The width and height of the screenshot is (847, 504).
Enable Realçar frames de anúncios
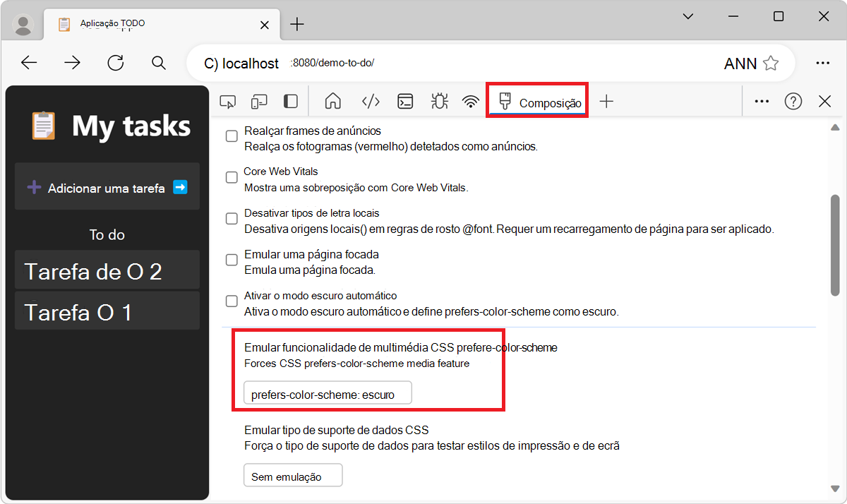(x=231, y=136)
